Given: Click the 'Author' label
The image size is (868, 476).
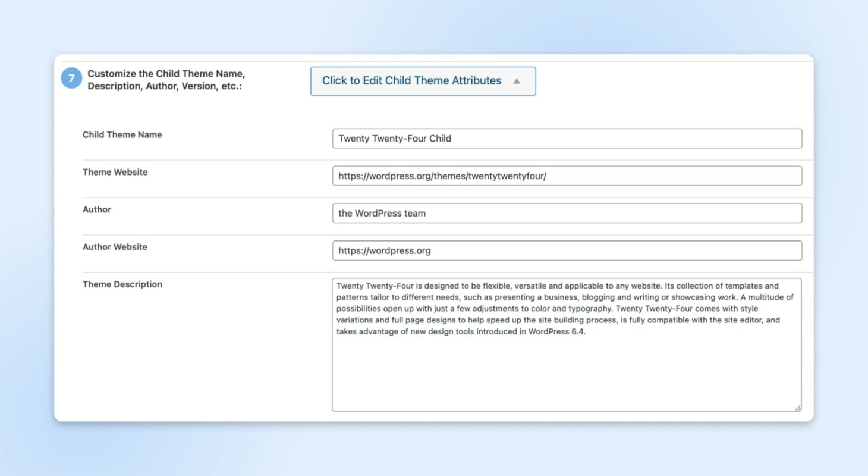Looking at the screenshot, I should click(x=96, y=209).
